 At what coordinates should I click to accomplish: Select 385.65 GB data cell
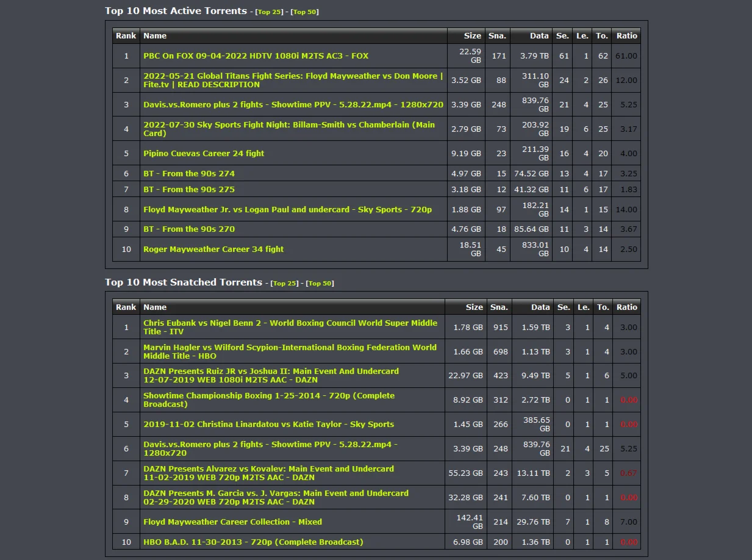532,424
